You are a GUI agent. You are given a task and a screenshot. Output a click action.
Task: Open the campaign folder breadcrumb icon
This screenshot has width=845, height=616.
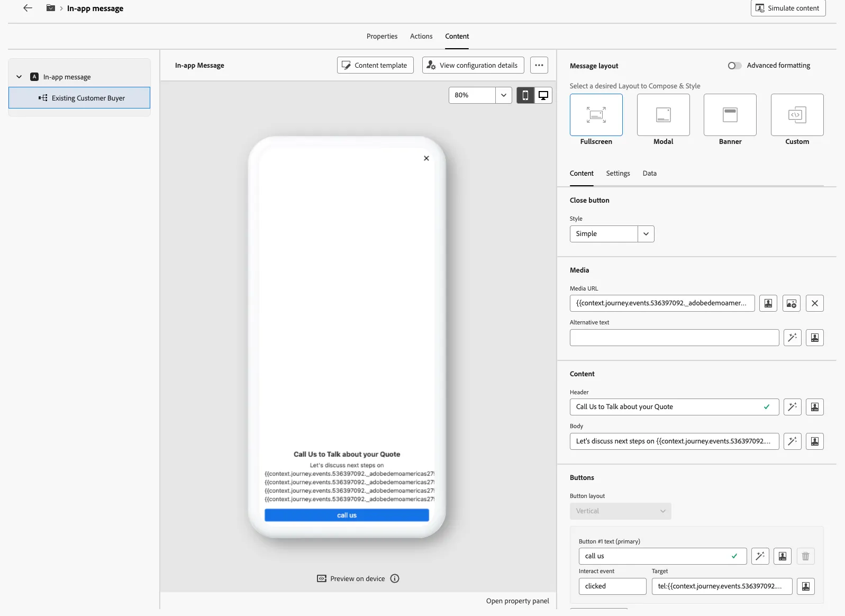point(51,8)
